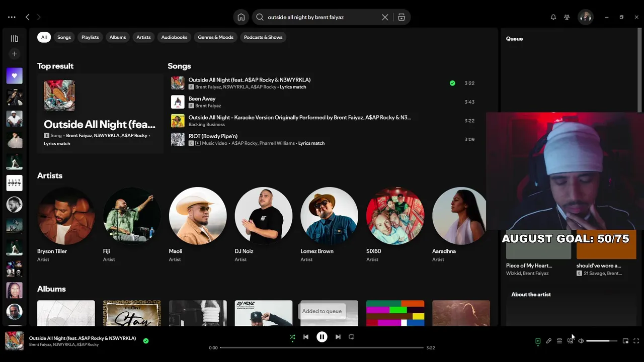Skip to the next track
The width and height of the screenshot is (644, 362).
point(338,337)
